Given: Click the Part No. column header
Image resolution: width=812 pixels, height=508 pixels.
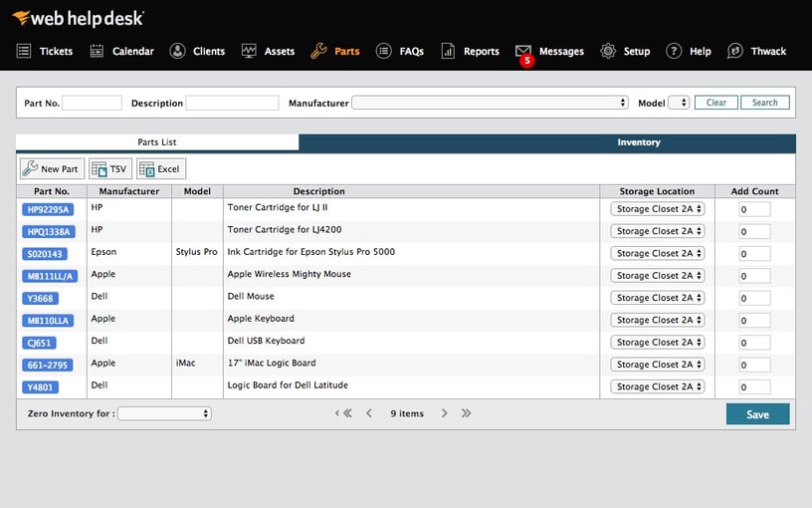Looking at the screenshot, I should [x=52, y=191].
